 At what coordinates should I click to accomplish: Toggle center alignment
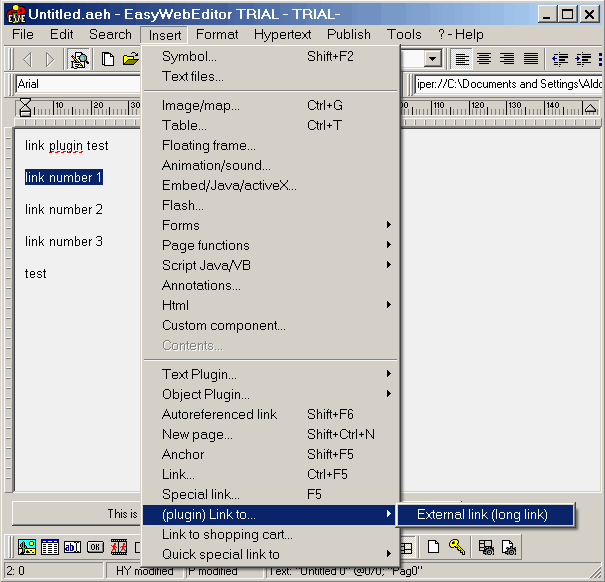click(x=484, y=59)
